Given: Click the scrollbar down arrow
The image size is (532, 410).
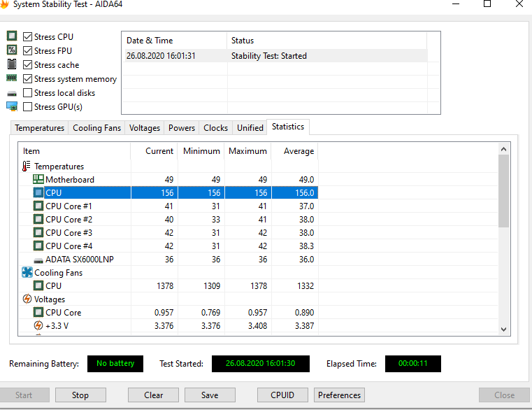Looking at the screenshot, I should coord(503,329).
